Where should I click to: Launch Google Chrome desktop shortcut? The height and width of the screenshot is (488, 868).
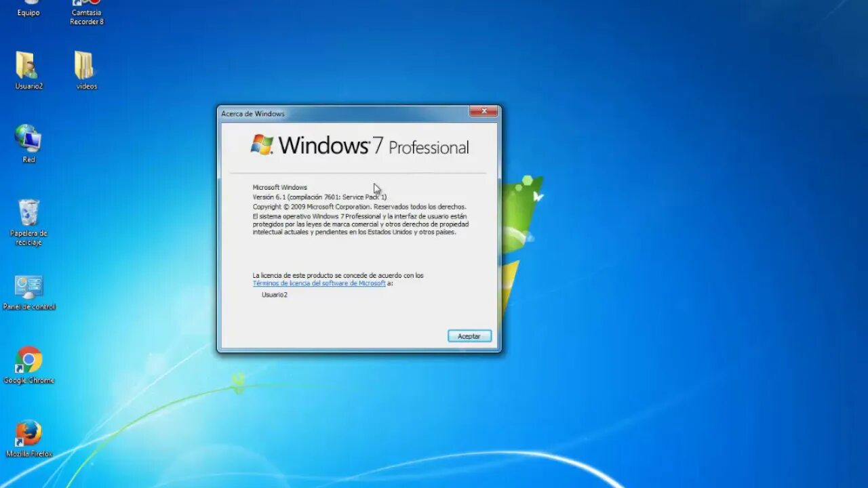point(28,366)
